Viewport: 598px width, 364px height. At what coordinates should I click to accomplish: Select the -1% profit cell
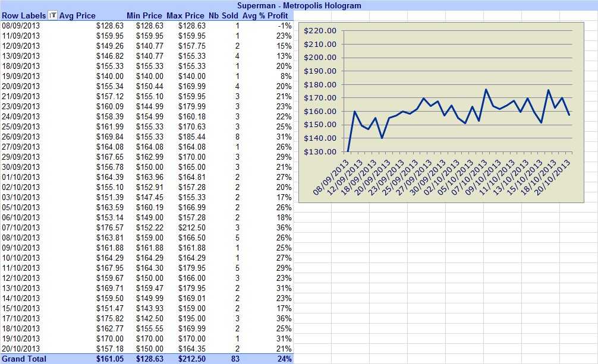[x=285, y=26]
